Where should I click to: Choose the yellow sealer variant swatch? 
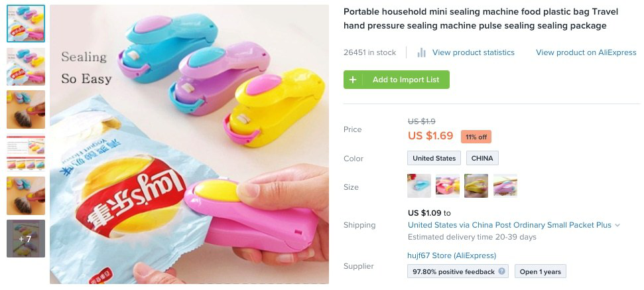pyautogui.click(x=476, y=186)
